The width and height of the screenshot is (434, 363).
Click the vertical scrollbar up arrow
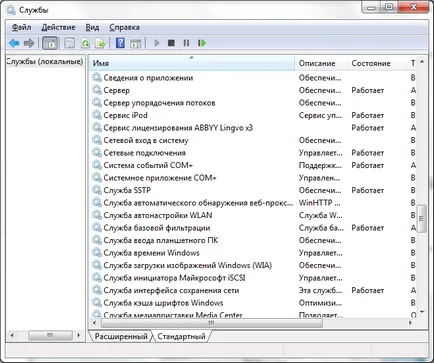[x=422, y=62]
